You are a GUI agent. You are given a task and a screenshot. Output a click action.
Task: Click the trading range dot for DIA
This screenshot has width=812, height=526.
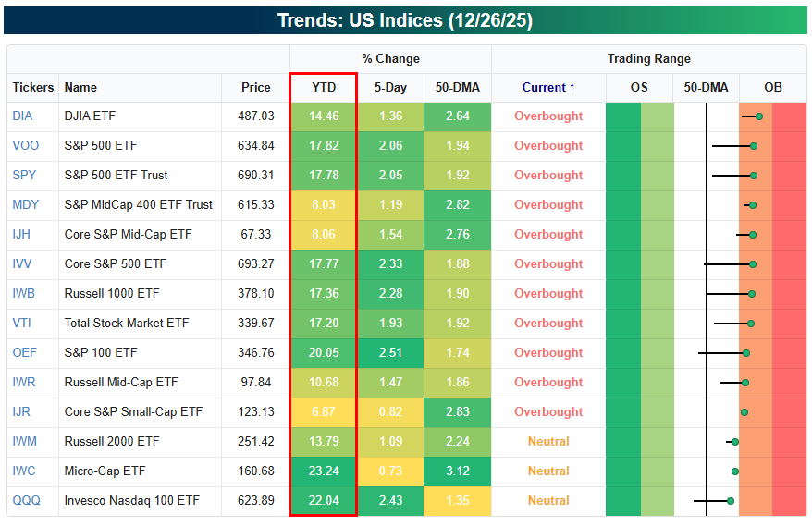758,116
